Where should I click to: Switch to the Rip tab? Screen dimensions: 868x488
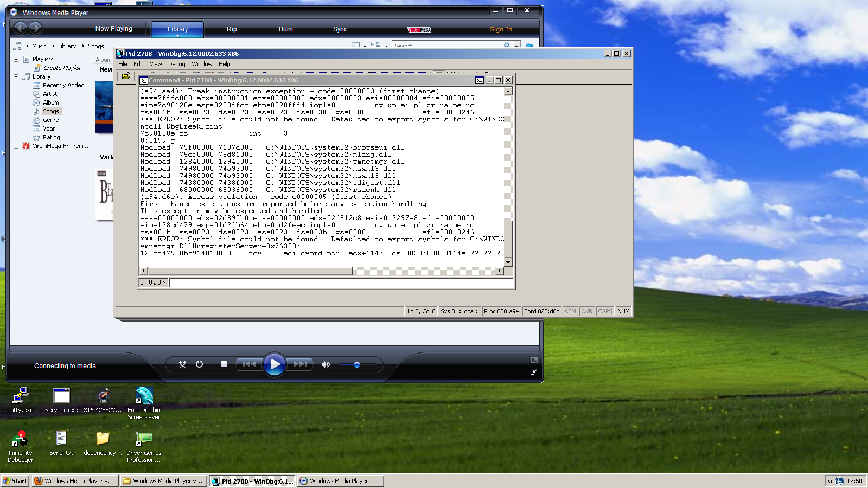point(232,29)
